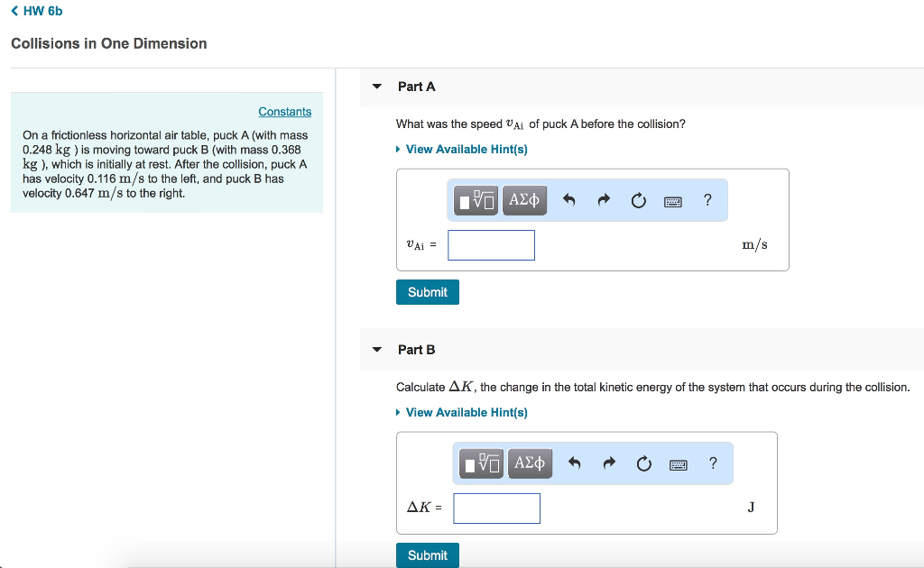
Task: Click the help question mark in Part A toolbar
Action: (707, 200)
